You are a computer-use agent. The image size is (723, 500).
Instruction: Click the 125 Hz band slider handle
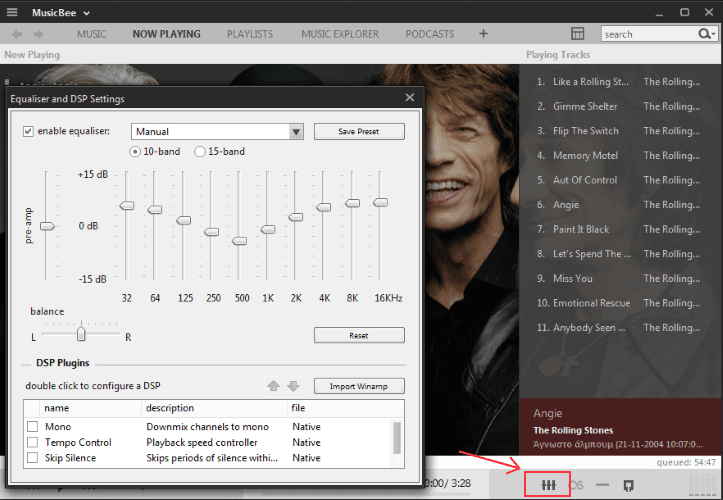(x=184, y=220)
